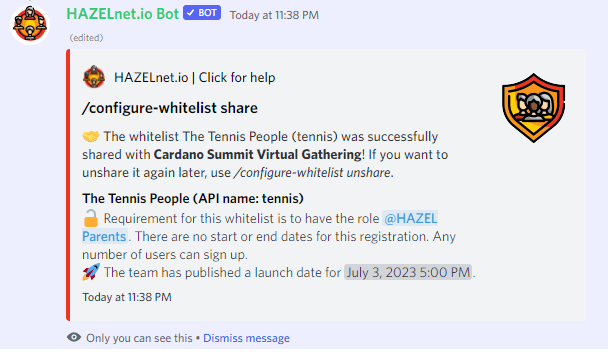Click the July 3, 2023 5:00 PM timestamp

pos(408,272)
